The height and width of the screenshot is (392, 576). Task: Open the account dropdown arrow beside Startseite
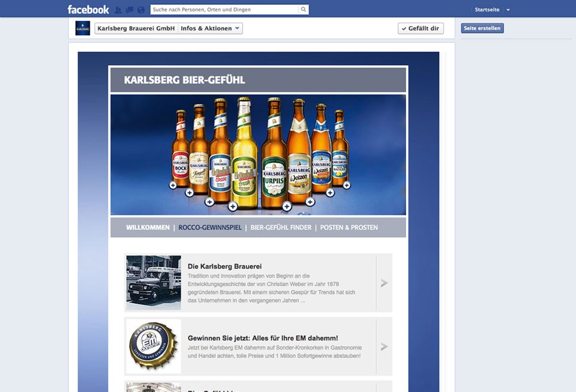pyautogui.click(x=508, y=10)
